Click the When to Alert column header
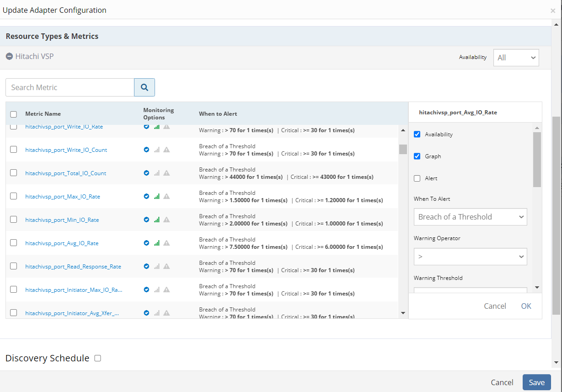The height and width of the screenshot is (392, 562). coord(218,114)
